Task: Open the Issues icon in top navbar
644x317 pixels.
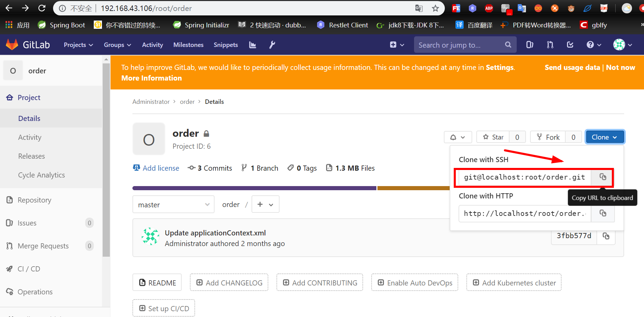Action: pyautogui.click(x=530, y=45)
